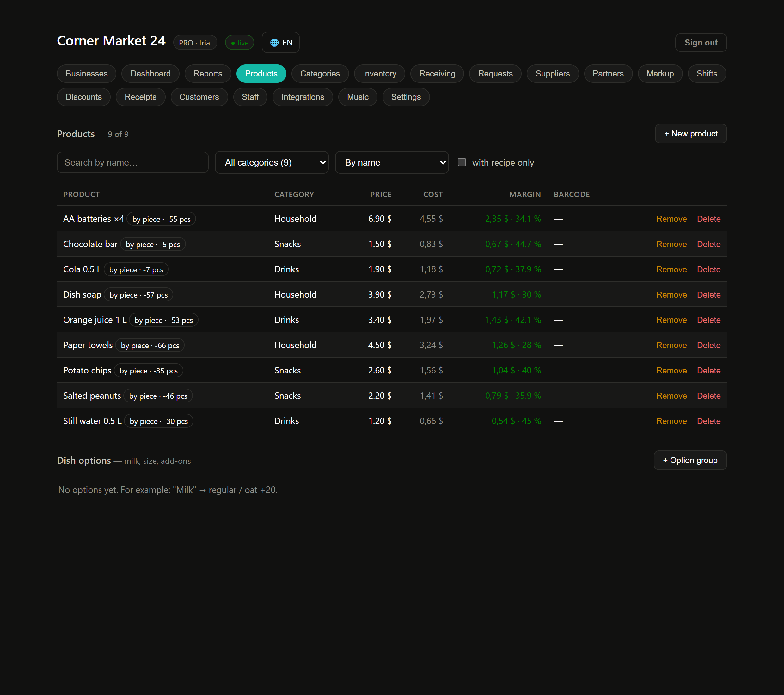
Task: Switch to the Requests tab
Action: pos(495,74)
